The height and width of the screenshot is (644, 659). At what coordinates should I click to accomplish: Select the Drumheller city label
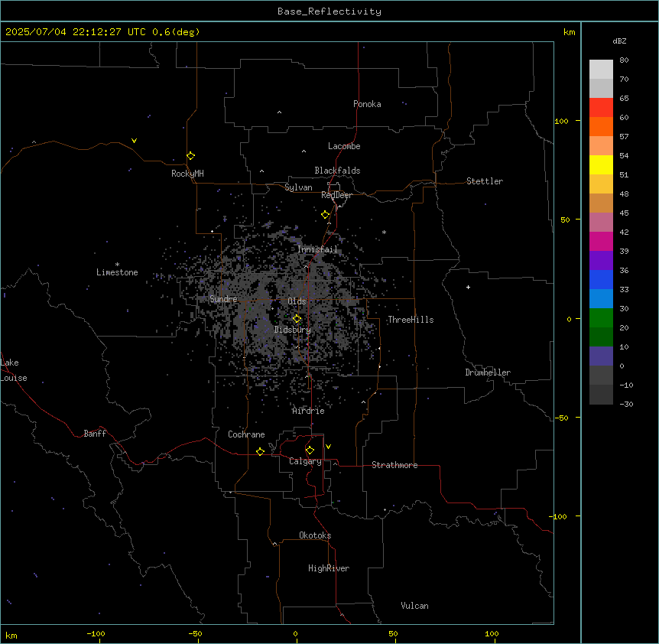(488, 372)
